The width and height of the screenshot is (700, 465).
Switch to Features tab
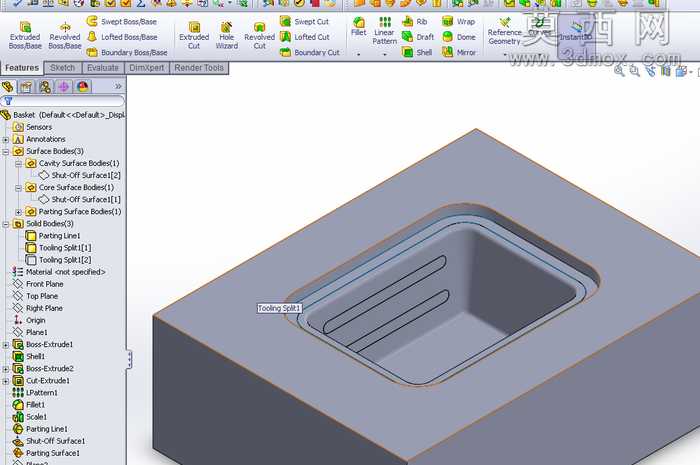(x=22, y=68)
